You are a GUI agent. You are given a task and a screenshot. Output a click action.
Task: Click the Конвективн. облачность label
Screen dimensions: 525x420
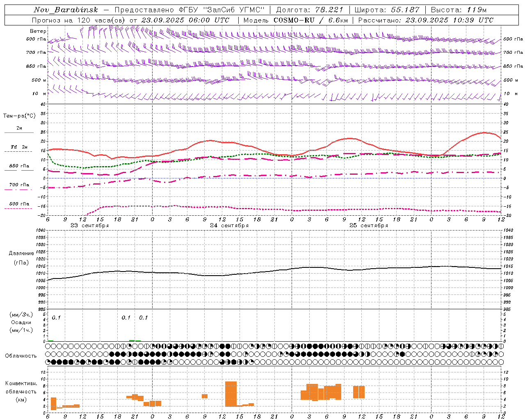(x=21, y=387)
